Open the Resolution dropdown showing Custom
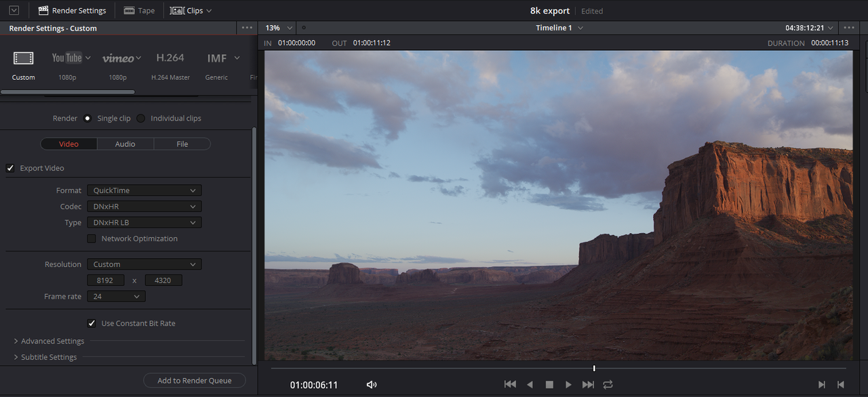868x397 pixels. click(x=144, y=264)
